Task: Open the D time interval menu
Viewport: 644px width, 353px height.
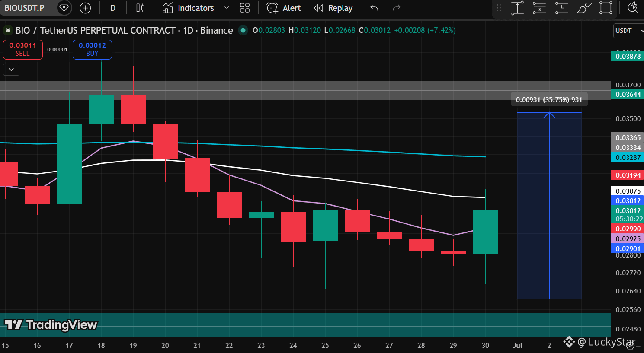Action: 113,8
